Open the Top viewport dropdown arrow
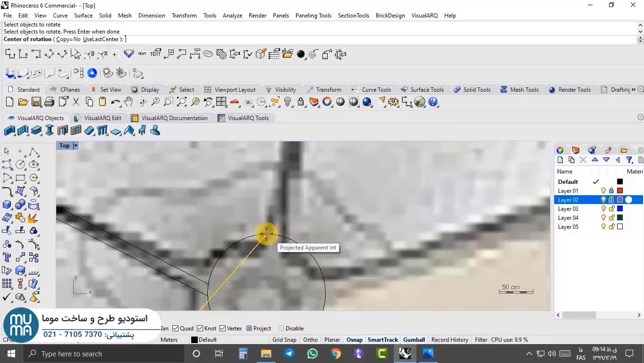The image size is (644, 363). point(76,146)
